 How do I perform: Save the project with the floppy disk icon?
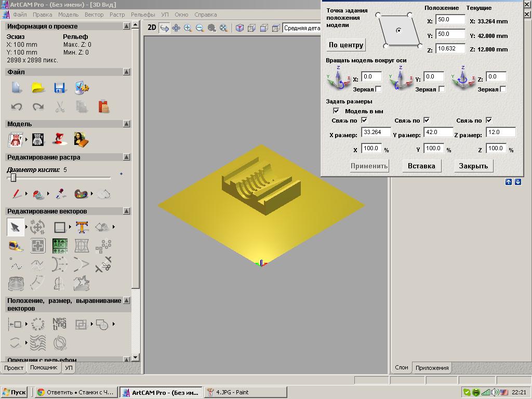60,88
